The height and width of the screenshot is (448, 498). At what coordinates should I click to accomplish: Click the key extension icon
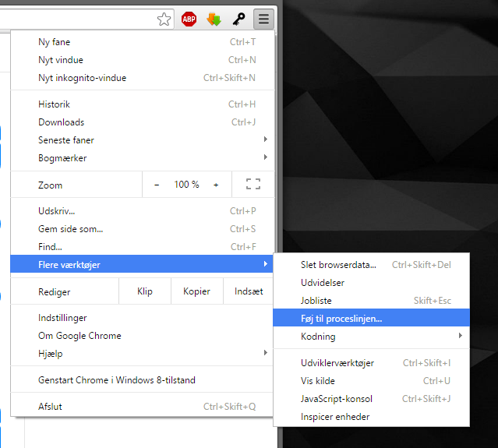point(239,19)
